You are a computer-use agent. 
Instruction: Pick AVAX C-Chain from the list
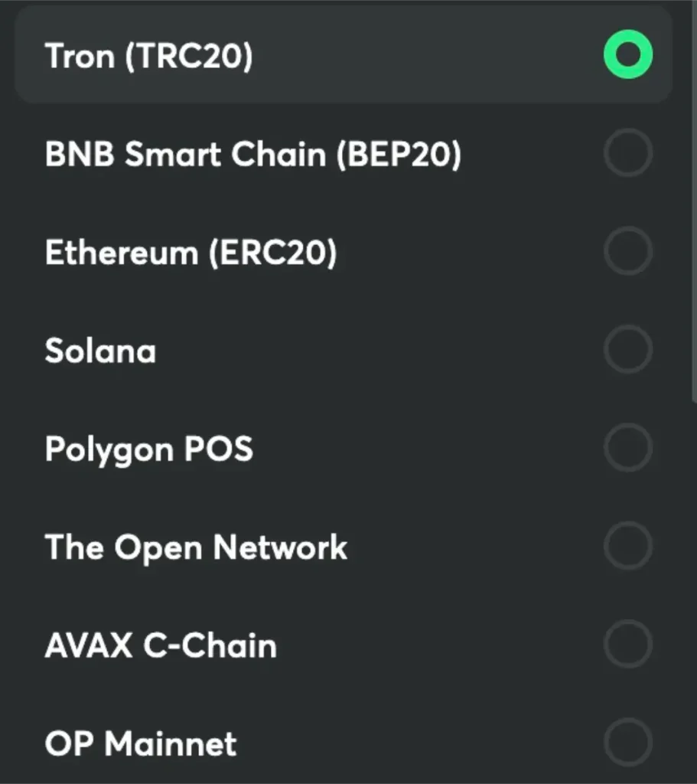344,644
